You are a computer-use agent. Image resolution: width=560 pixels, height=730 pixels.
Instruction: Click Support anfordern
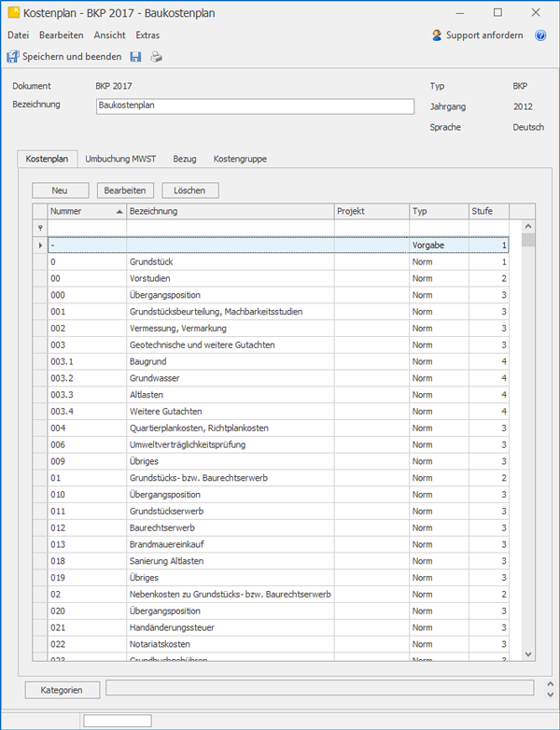pos(478,35)
